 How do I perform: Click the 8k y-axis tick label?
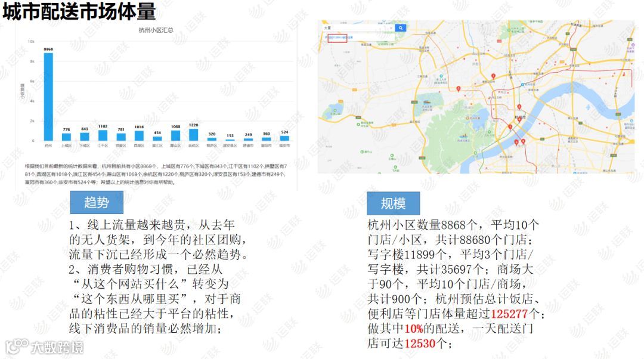32,61
